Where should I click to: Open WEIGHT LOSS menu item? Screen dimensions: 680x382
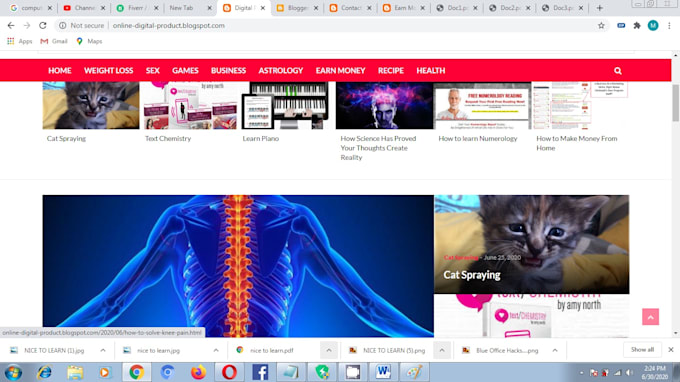108,71
